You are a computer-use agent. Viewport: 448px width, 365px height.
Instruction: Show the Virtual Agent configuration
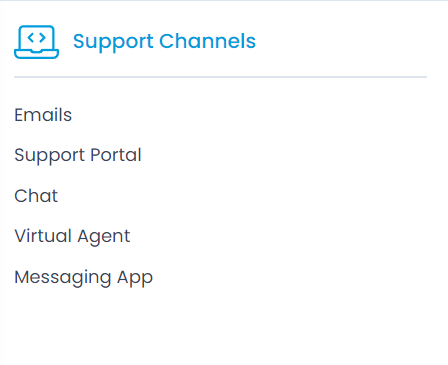coord(72,236)
